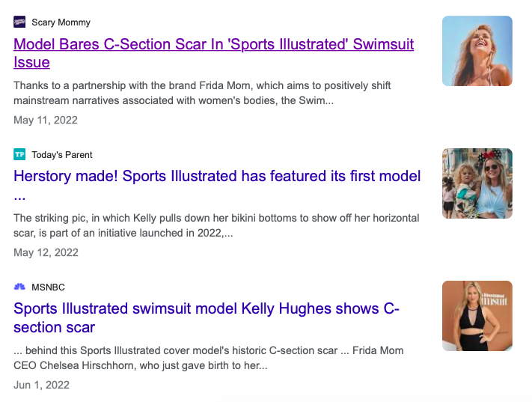Click 'Issue' on the first headline's second line
Screen dimensions: 532x402
click(31, 63)
